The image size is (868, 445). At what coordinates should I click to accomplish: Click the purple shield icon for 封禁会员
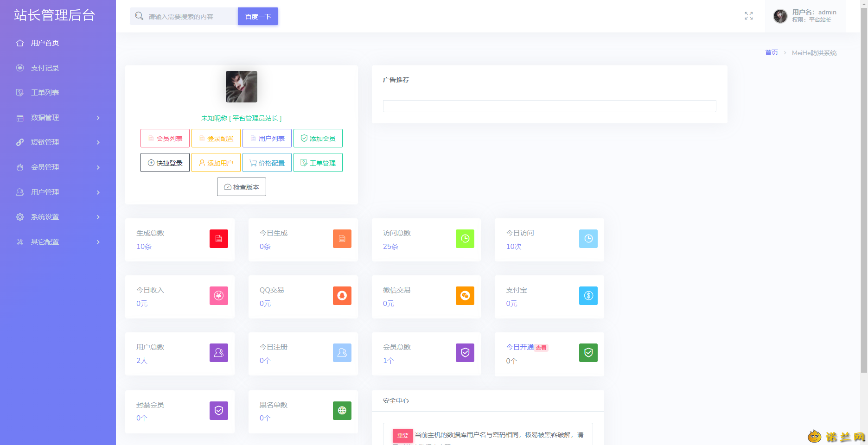click(x=219, y=411)
